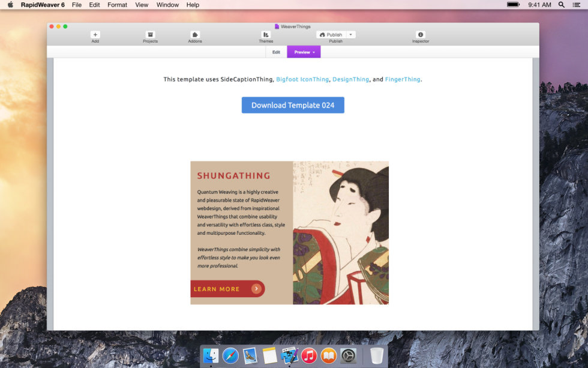Image resolution: width=588 pixels, height=368 pixels.
Task: Open the View menu
Action: (x=142, y=5)
